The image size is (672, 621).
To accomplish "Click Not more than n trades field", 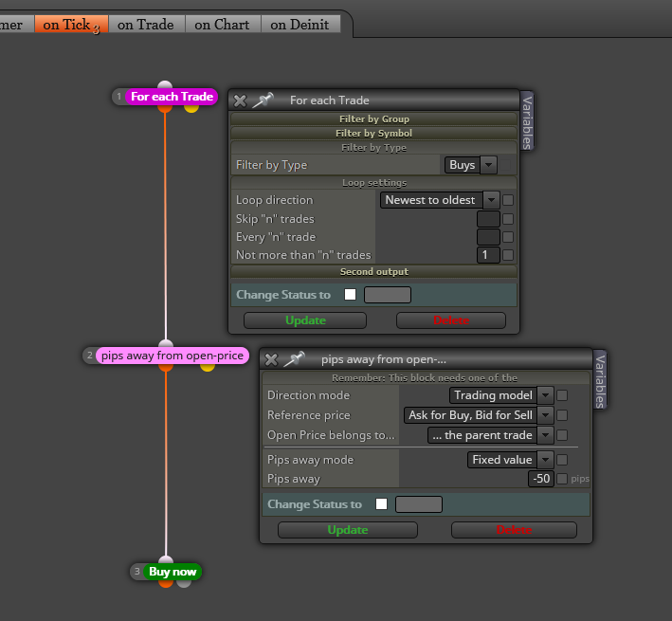I will pyautogui.click(x=488, y=255).
